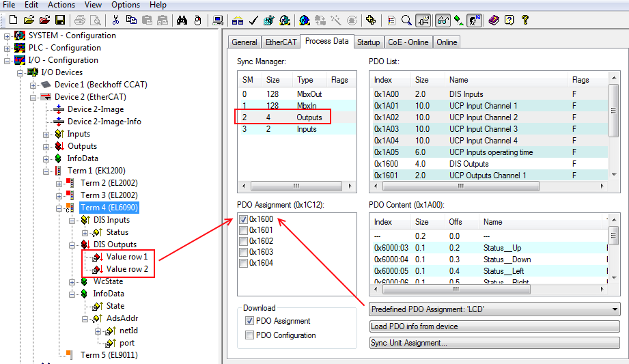Click the magnifying glass toolbar icon
The image size is (629, 364).
pos(406,20)
